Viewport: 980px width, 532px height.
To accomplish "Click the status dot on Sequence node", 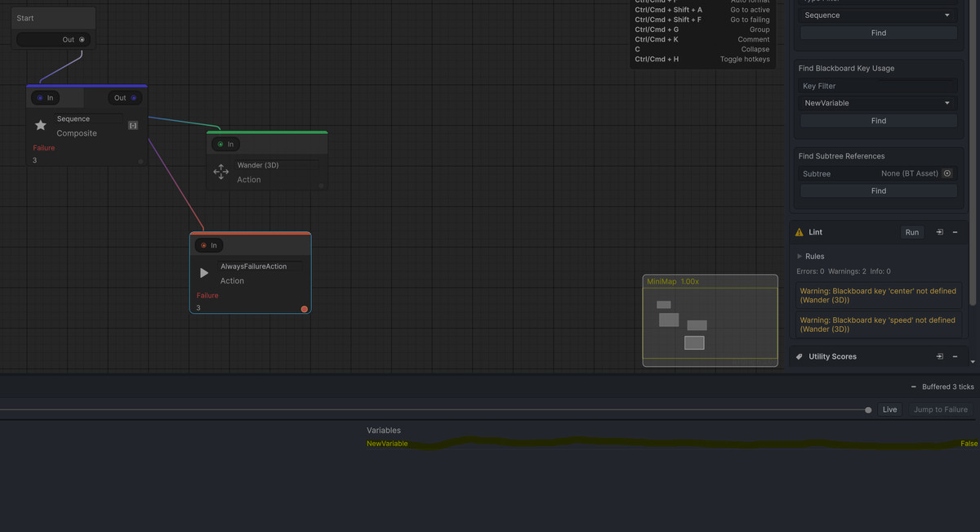I will tap(140, 162).
